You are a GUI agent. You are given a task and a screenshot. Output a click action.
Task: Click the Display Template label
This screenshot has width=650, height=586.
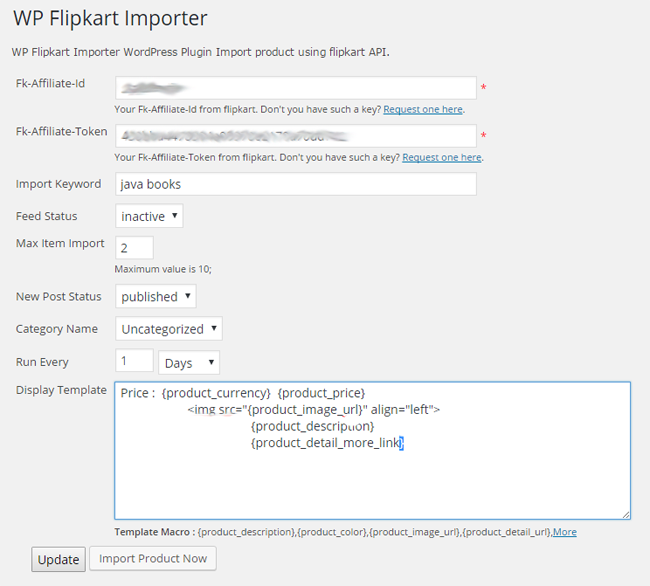(x=61, y=390)
